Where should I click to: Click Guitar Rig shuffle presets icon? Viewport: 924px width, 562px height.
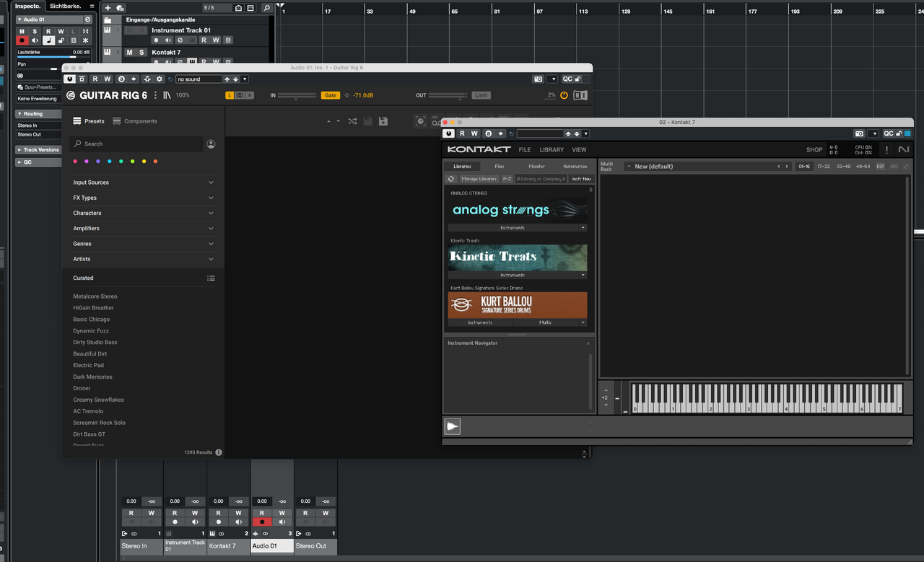[x=352, y=121]
